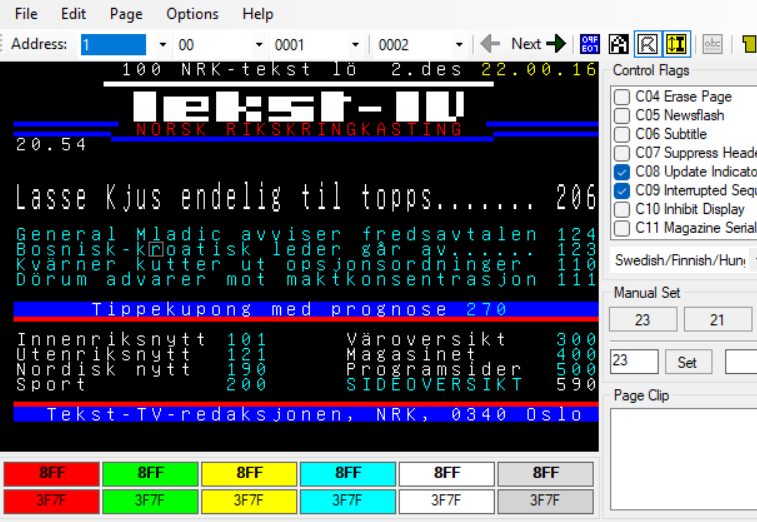Viewport: 757px width, 522px height.
Task: Click 'Tekst-TV-redaksjonen, NRK, 0340 Oslo' footer
Action: 314,414
